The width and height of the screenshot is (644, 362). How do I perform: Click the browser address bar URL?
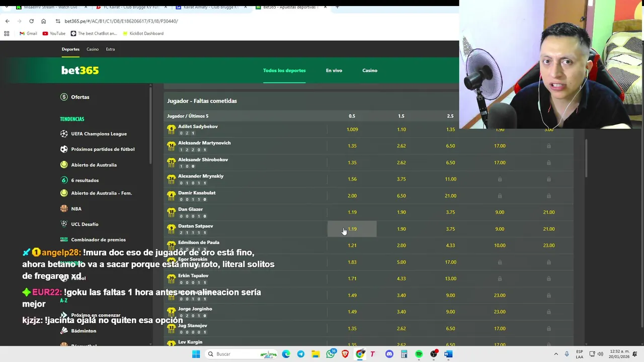click(121, 21)
